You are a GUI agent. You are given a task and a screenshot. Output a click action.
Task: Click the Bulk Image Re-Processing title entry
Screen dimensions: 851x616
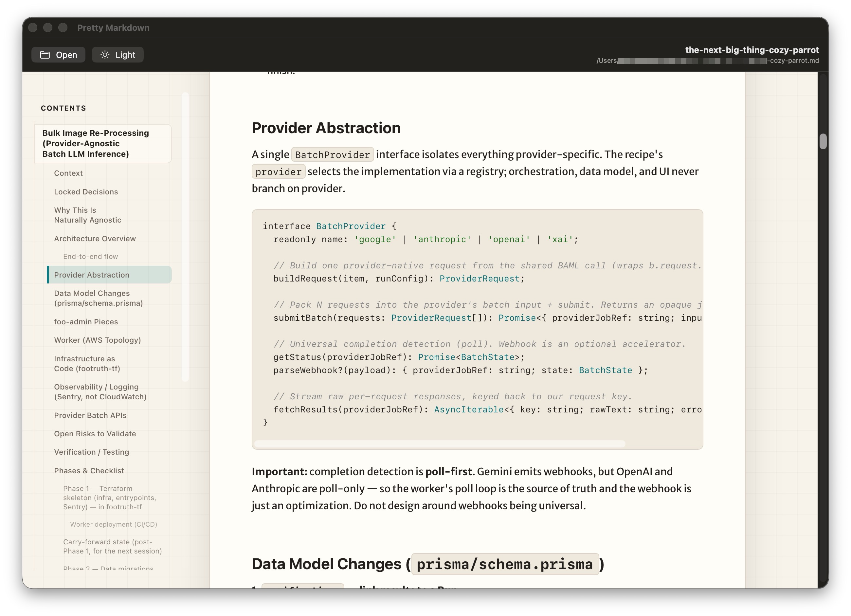pyautogui.click(x=103, y=143)
